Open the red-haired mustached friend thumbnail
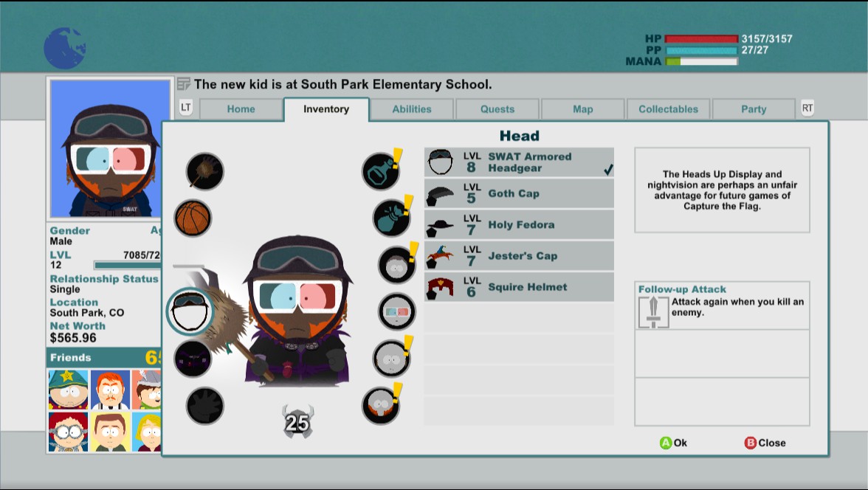The height and width of the screenshot is (490, 868). pos(110,390)
